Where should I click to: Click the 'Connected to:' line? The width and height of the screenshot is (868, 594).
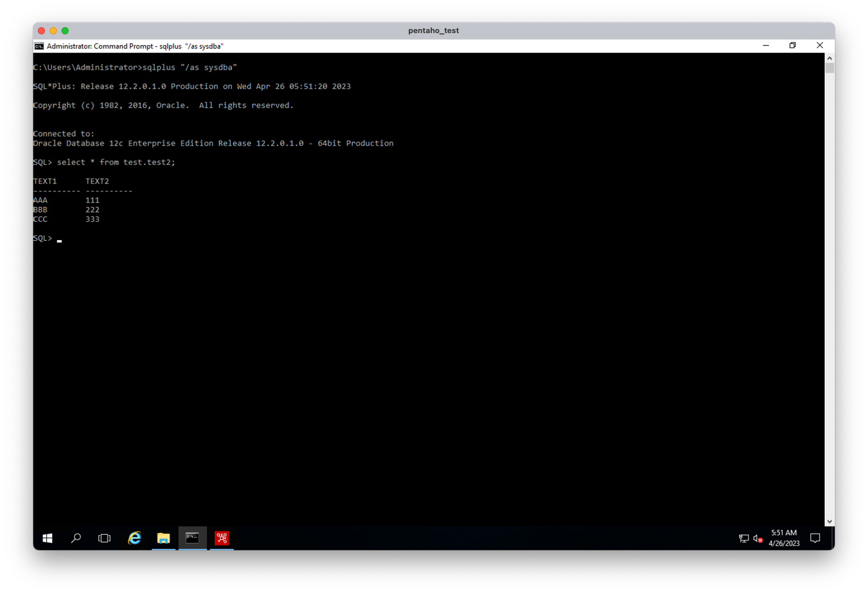(64, 134)
